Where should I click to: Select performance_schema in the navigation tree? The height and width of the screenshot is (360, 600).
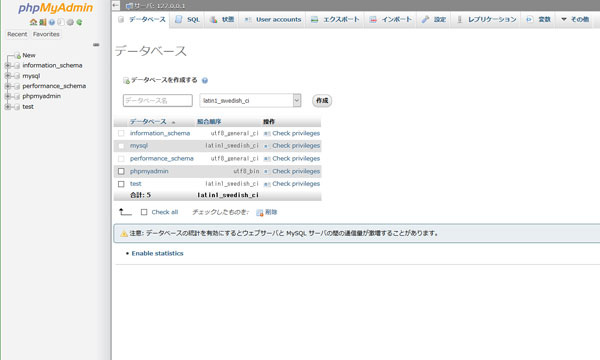click(54, 86)
